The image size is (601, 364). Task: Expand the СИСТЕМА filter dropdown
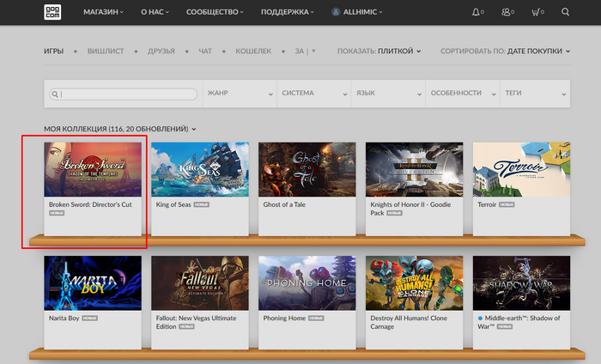[x=313, y=93]
